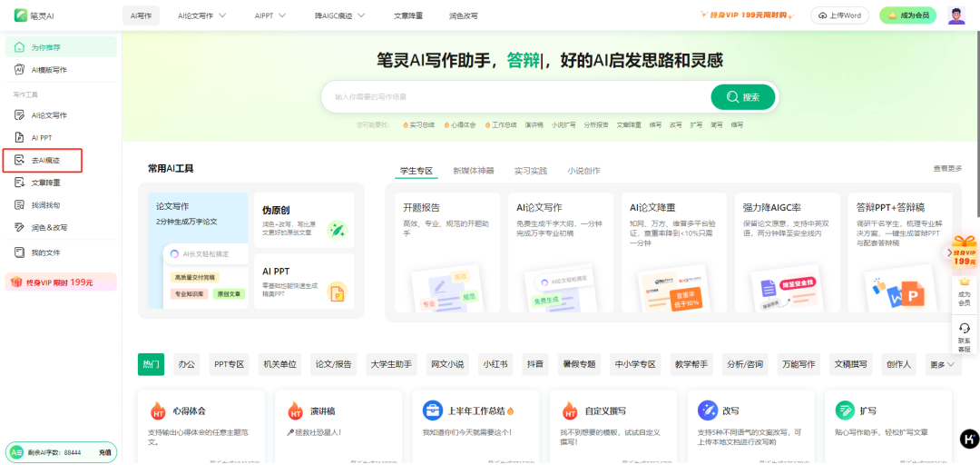Click the right arrow to scroll student cards
This screenshot has height=465, width=980.
point(949,252)
